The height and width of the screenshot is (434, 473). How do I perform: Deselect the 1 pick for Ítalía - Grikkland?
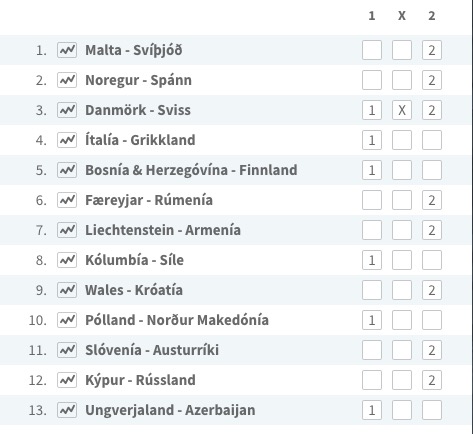click(372, 140)
